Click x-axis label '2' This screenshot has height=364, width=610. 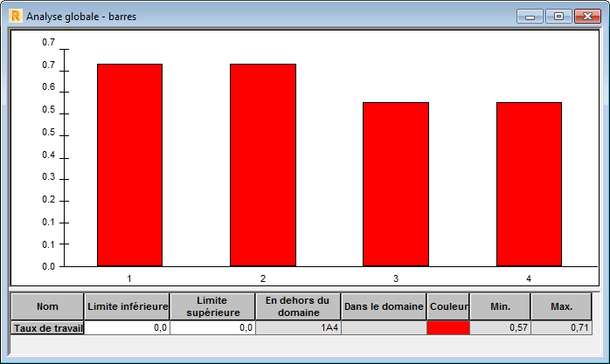tap(263, 278)
